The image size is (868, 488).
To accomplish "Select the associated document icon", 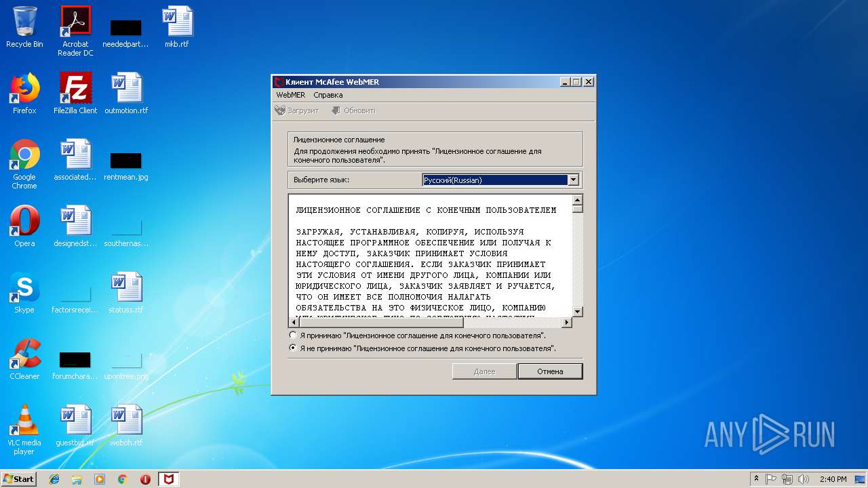I will 75,160.
